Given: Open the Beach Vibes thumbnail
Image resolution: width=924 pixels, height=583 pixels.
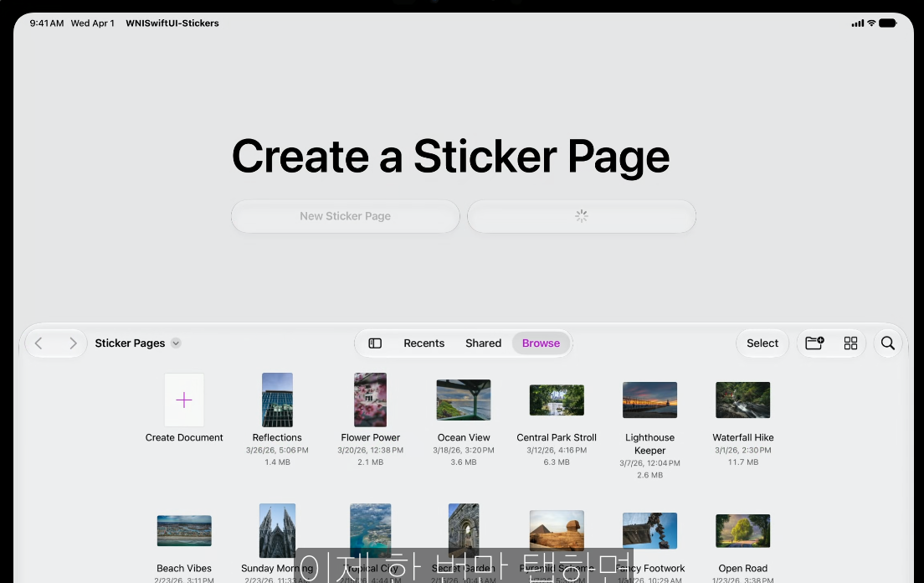Looking at the screenshot, I should pyautogui.click(x=184, y=530).
